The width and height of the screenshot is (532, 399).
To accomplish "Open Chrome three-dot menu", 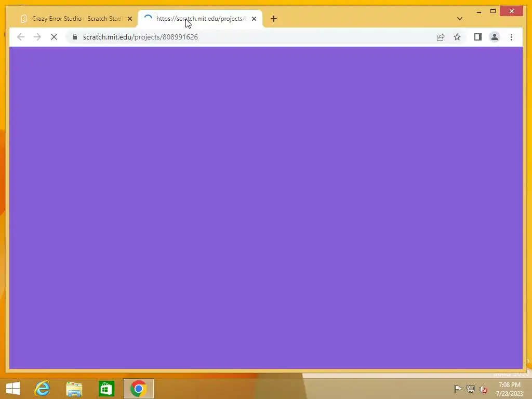I will tap(511, 37).
